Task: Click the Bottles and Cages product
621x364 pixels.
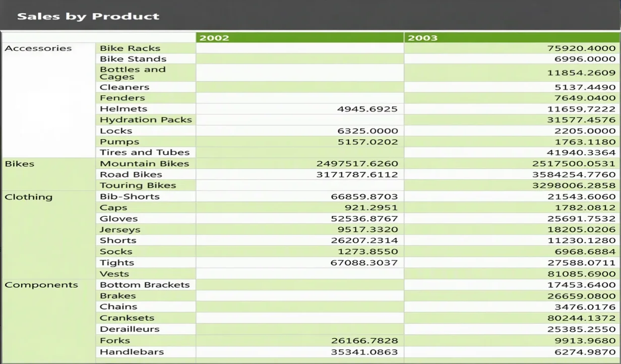Action: [x=133, y=73]
